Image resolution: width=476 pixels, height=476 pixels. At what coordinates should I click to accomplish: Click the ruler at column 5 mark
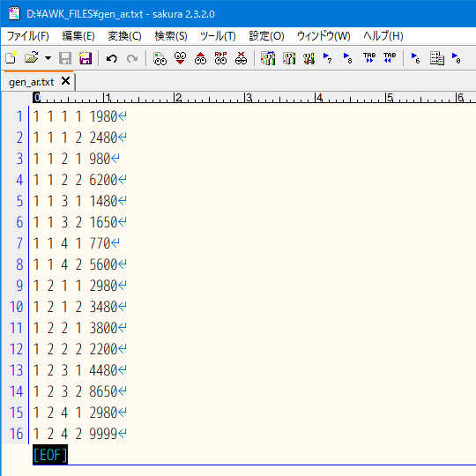[390, 98]
